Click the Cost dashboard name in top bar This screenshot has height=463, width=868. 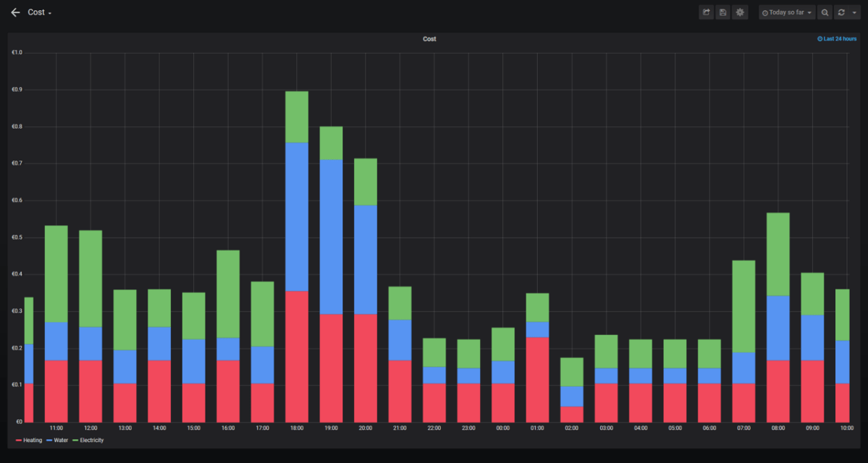click(38, 12)
